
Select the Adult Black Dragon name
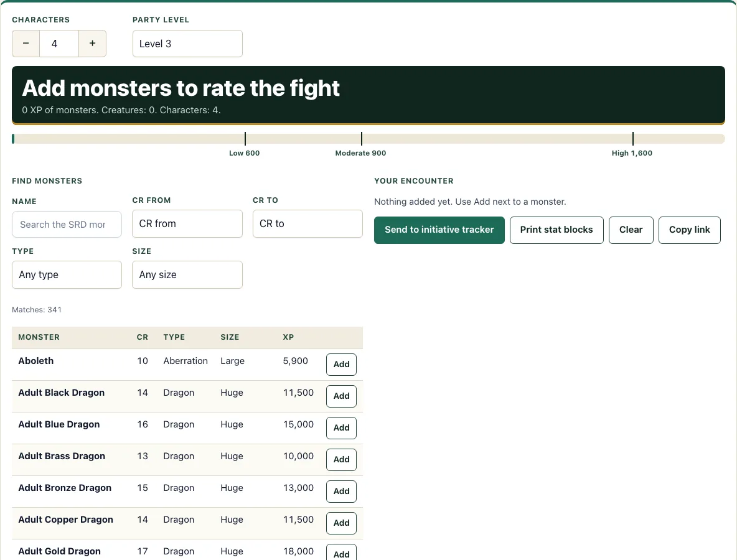tap(62, 393)
